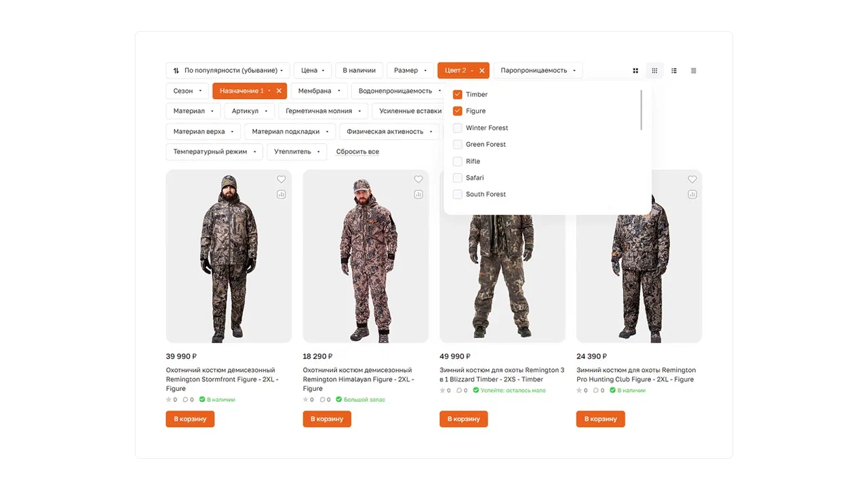Image resolution: width=868 pixels, height=490 pixels.
Task: Open the Артикул filter dropdown
Action: [250, 111]
